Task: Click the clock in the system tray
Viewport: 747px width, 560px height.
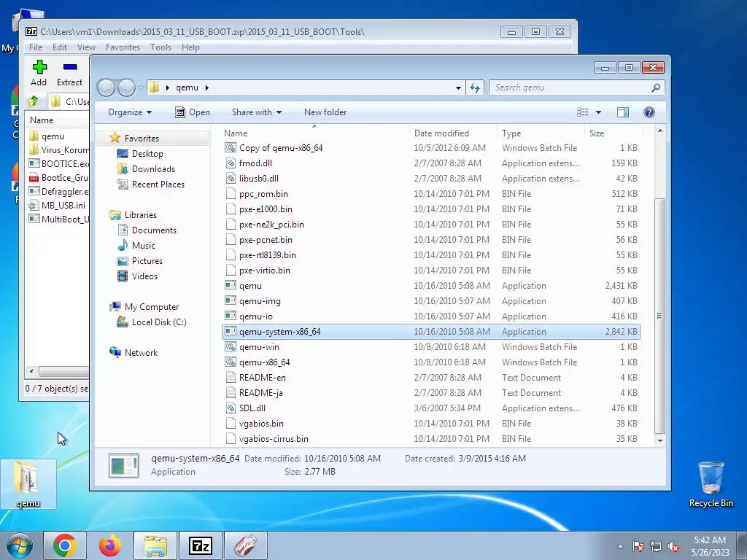Action: pyautogui.click(x=710, y=546)
